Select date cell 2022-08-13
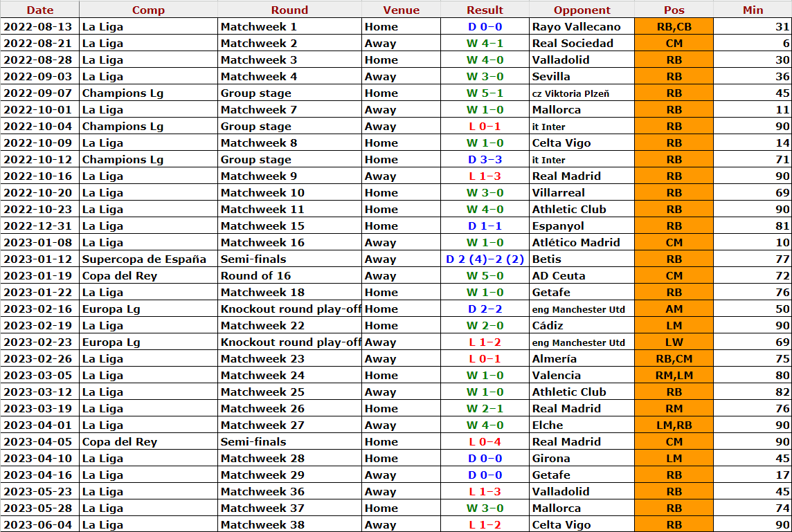792x532 pixels. [40, 26]
